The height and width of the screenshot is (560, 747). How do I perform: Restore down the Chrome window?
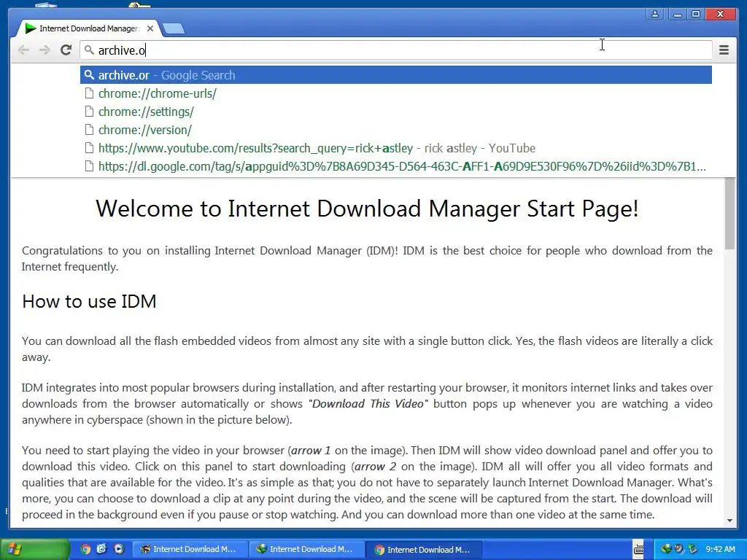[x=695, y=15]
